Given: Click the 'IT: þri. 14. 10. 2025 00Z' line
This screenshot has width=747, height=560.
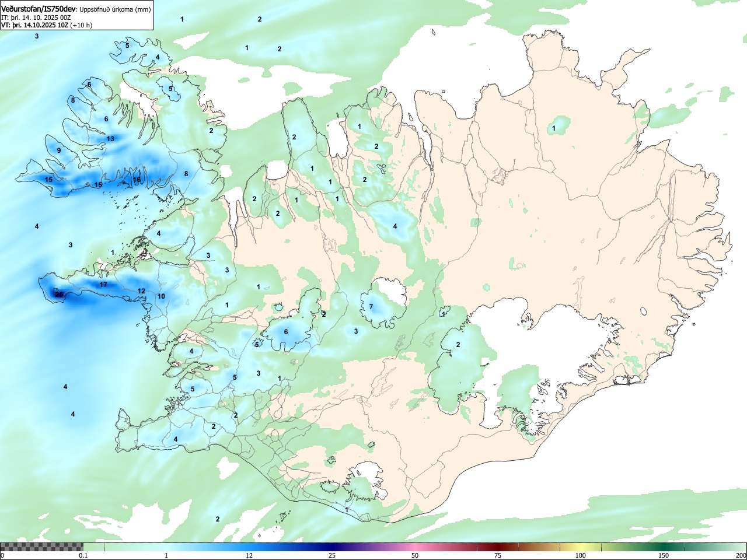Looking at the screenshot, I should pos(36,17).
